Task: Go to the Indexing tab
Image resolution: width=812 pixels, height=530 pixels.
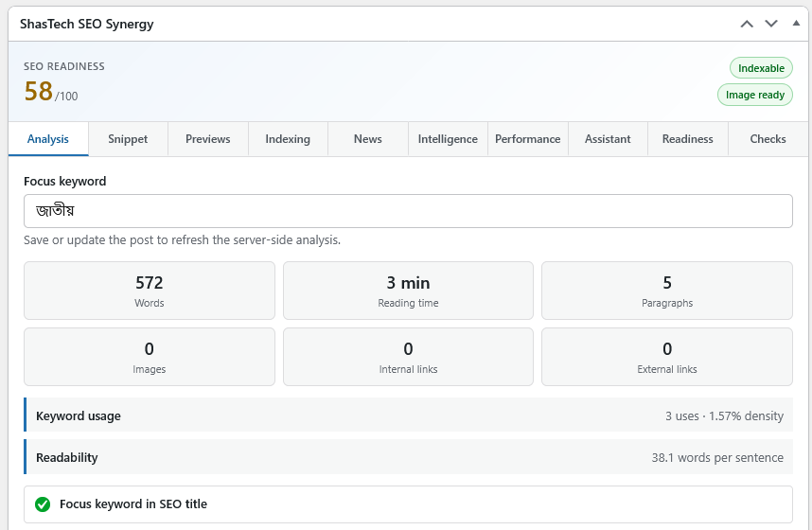Action: point(288,139)
